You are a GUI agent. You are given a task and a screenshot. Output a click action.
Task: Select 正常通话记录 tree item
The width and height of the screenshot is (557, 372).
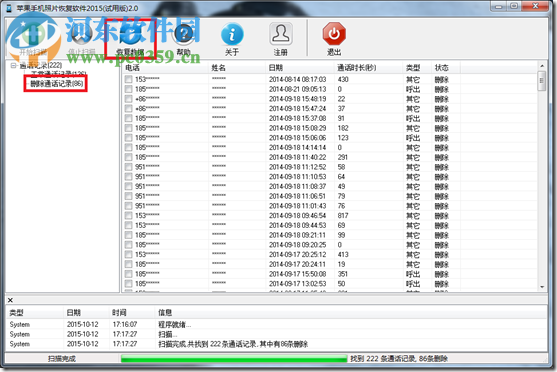58,74
